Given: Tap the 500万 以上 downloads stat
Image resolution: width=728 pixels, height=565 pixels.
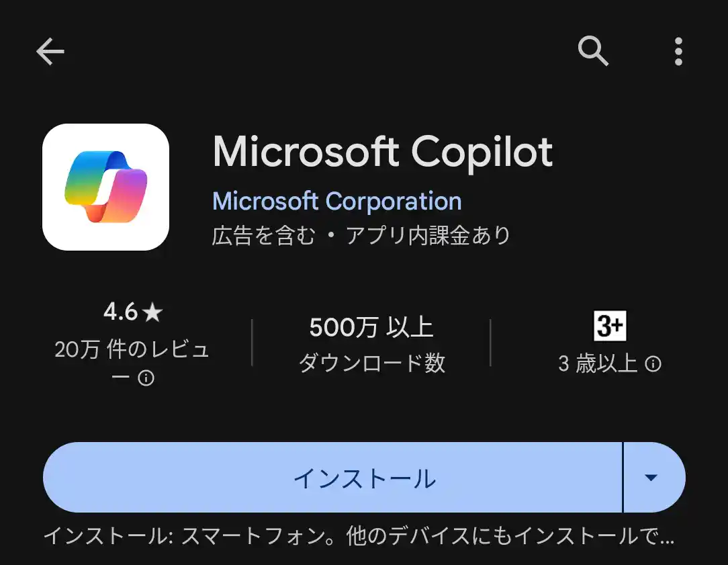Looking at the screenshot, I should (371, 328).
